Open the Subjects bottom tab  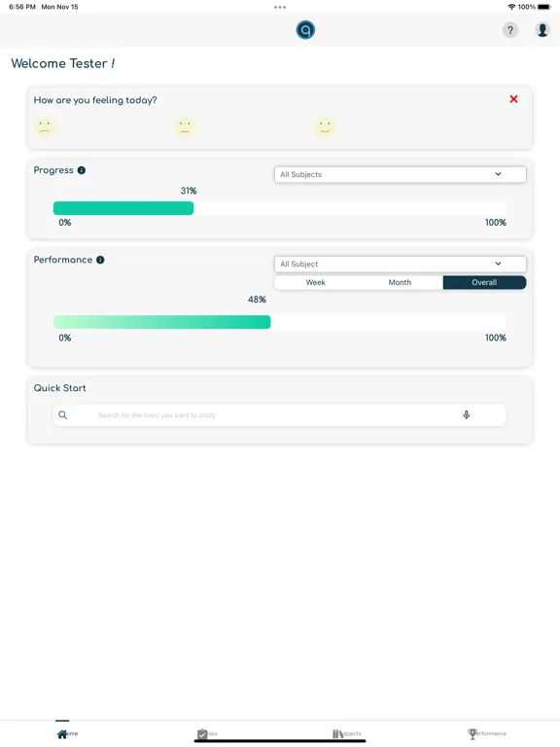tap(347, 733)
